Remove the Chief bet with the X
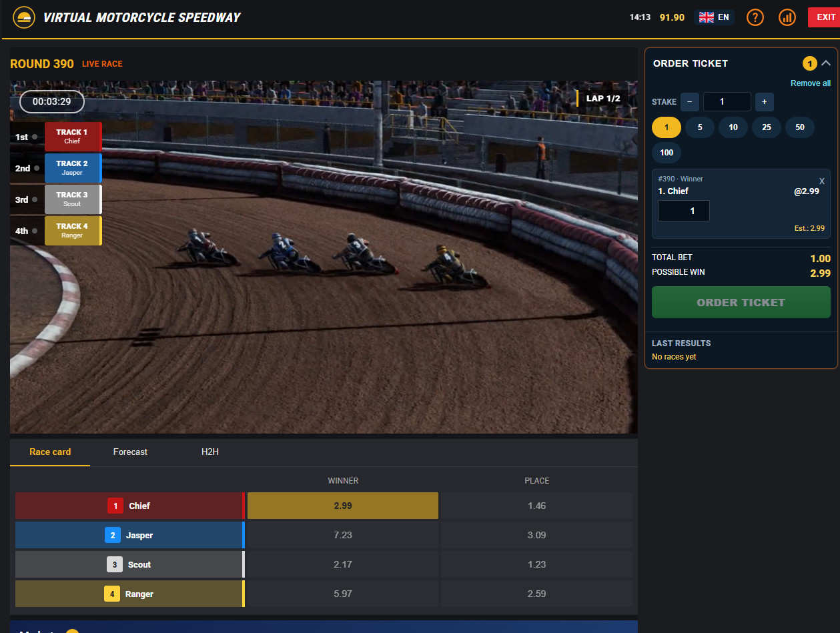840x633 pixels. click(822, 181)
